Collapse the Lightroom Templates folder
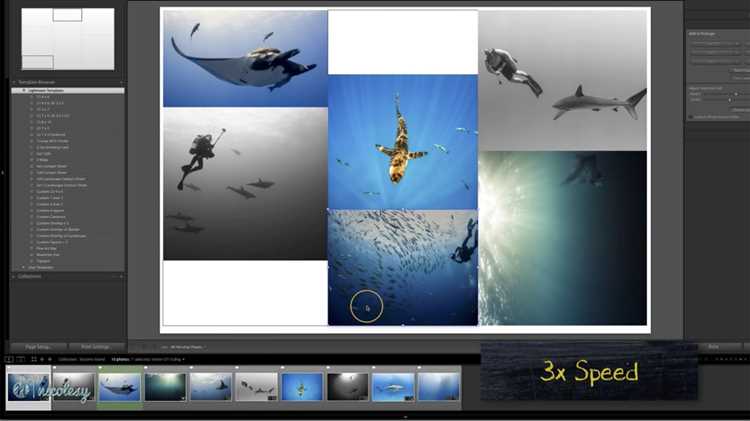This screenshot has width=750, height=421. click(24, 90)
